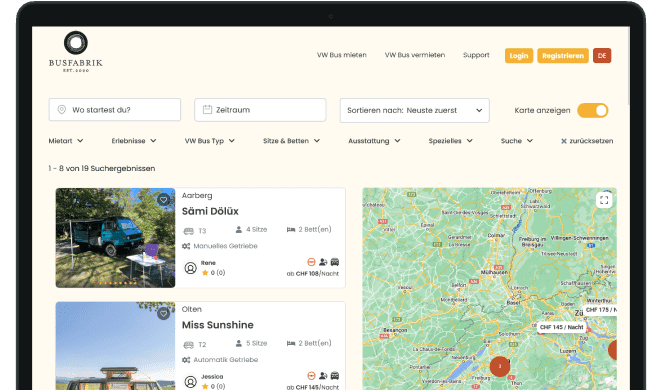
Task: Expand the Ausstattung filter
Action: click(374, 141)
